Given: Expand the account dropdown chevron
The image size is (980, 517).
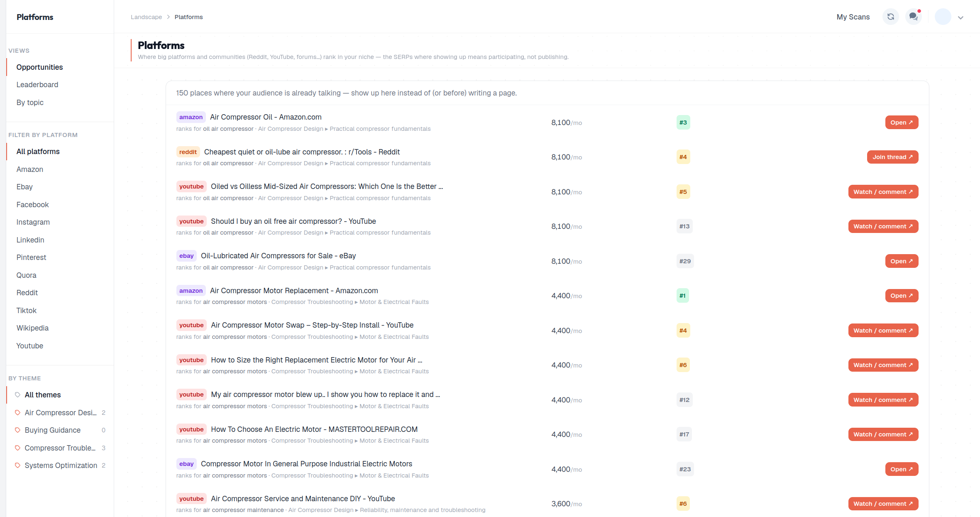Looking at the screenshot, I should coord(960,17).
